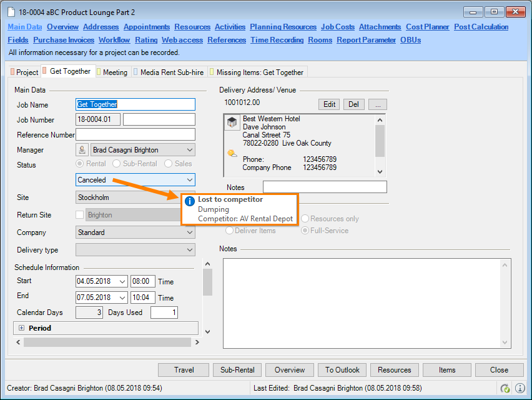The width and height of the screenshot is (532, 400).
Task: Expand the Period section
Action: [21, 328]
